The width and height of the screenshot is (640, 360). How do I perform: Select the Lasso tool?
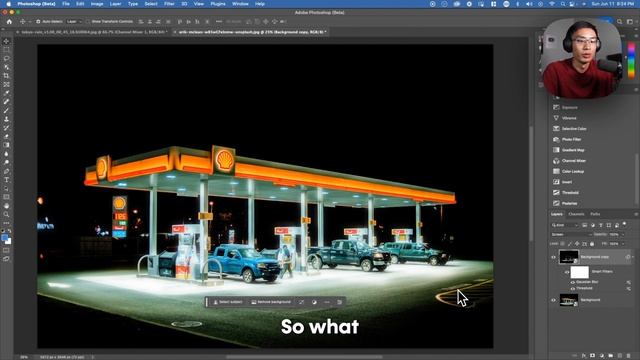pyautogui.click(x=7, y=58)
